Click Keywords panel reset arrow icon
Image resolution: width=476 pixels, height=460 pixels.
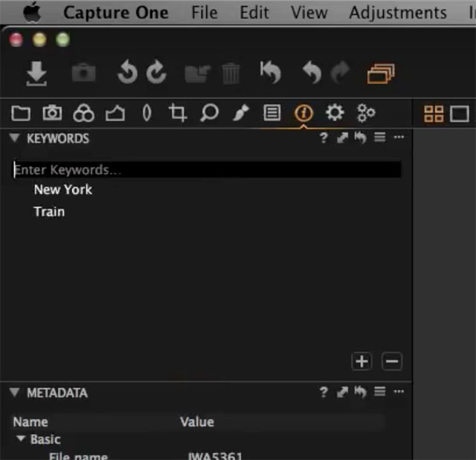[360, 137]
